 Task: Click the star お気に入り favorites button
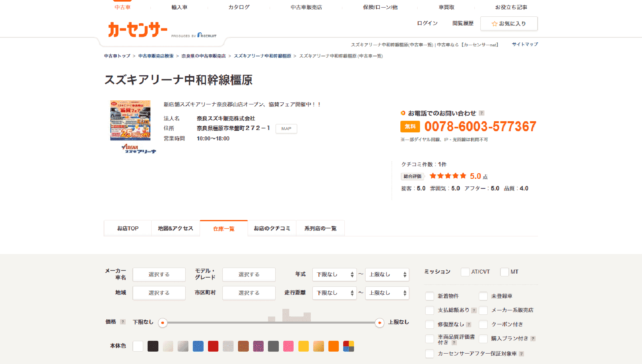click(509, 24)
